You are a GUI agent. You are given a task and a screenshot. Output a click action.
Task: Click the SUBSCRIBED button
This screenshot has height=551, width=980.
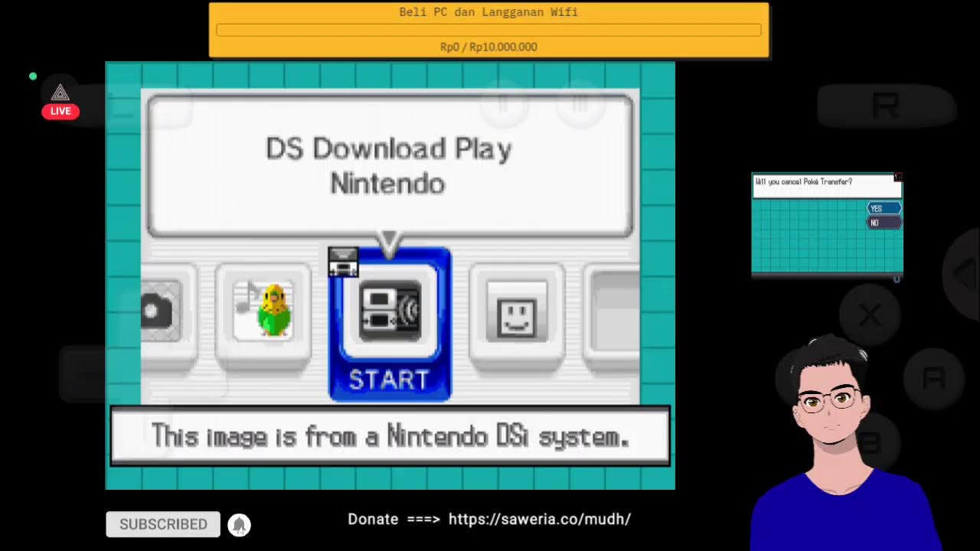(163, 524)
